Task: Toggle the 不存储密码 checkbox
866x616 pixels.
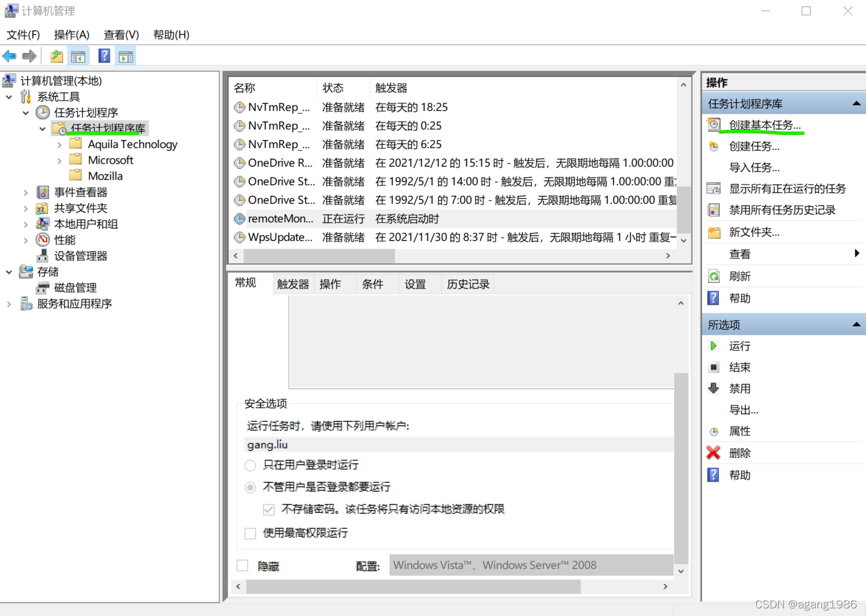Action: pyautogui.click(x=269, y=509)
